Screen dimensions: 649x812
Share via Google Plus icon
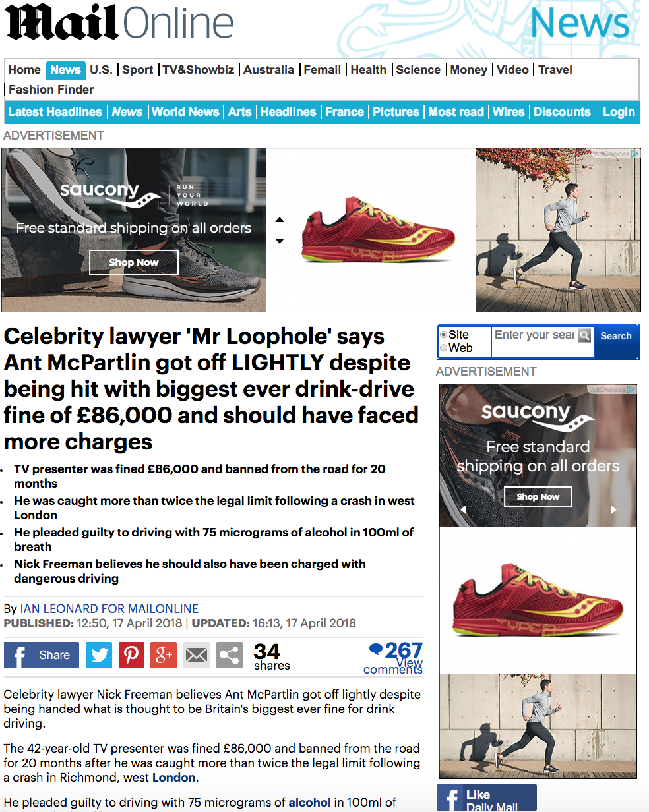tap(164, 655)
